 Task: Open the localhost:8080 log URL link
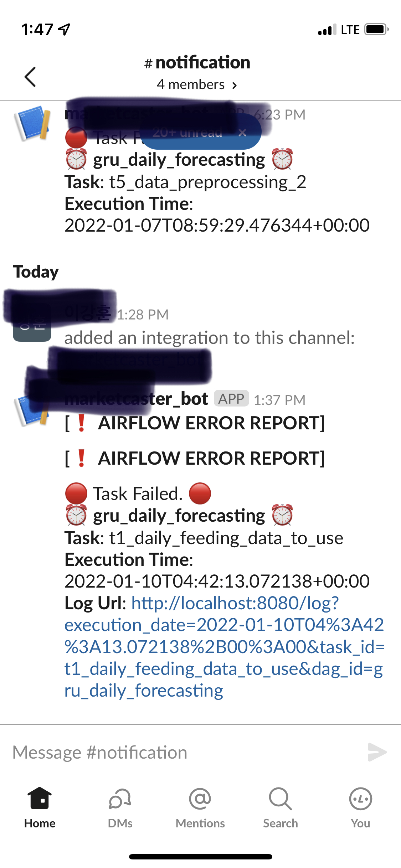point(224,647)
